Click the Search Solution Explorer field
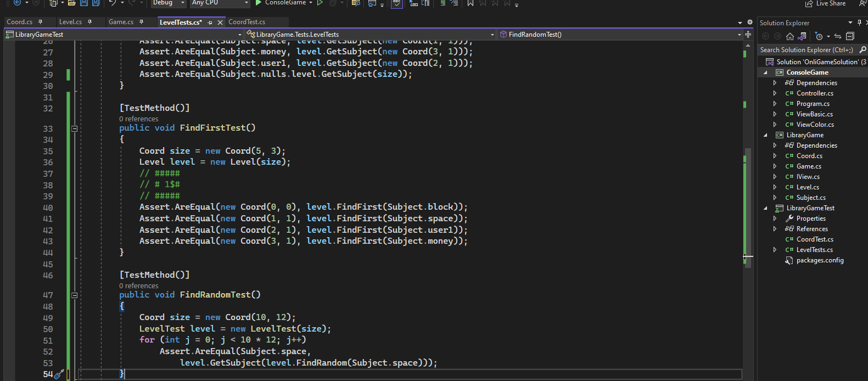 pos(806,50)
